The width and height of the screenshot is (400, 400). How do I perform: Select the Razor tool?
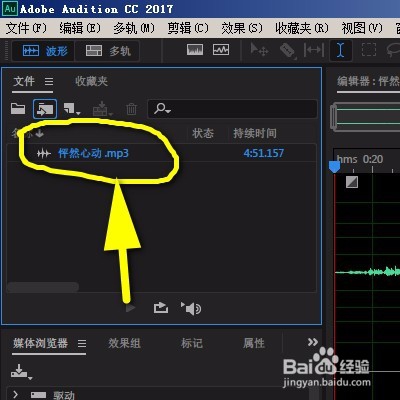coord(287,51)
